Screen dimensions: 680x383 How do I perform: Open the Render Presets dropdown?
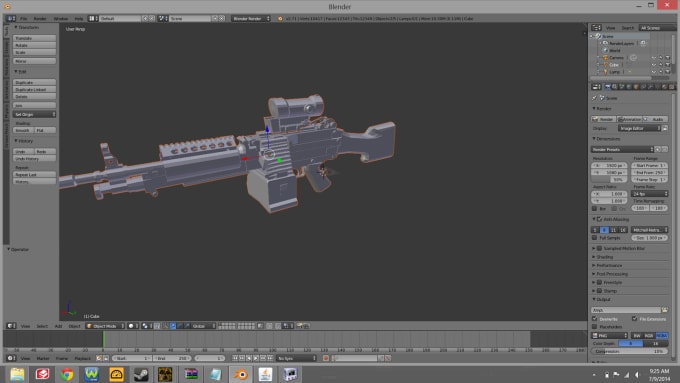pos(622,149)
